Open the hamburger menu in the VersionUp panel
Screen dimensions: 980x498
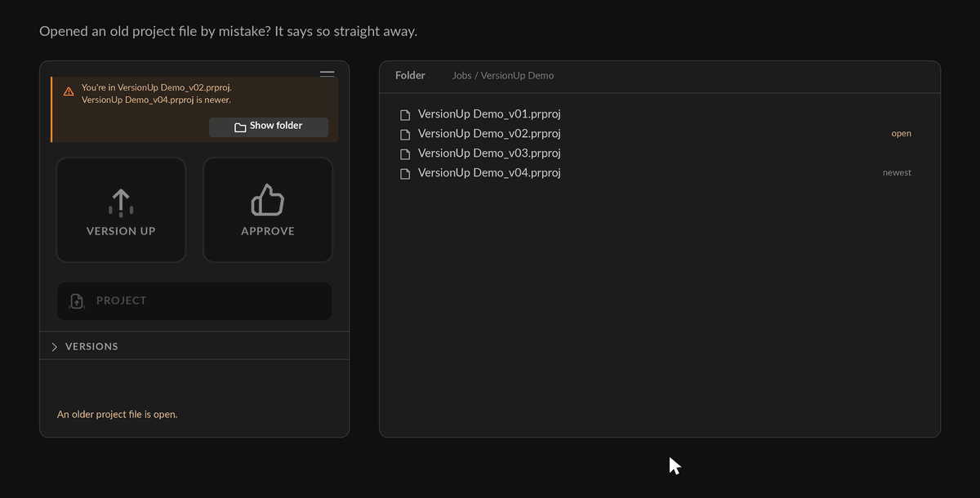pyautogui.click(x=327, y=74)
